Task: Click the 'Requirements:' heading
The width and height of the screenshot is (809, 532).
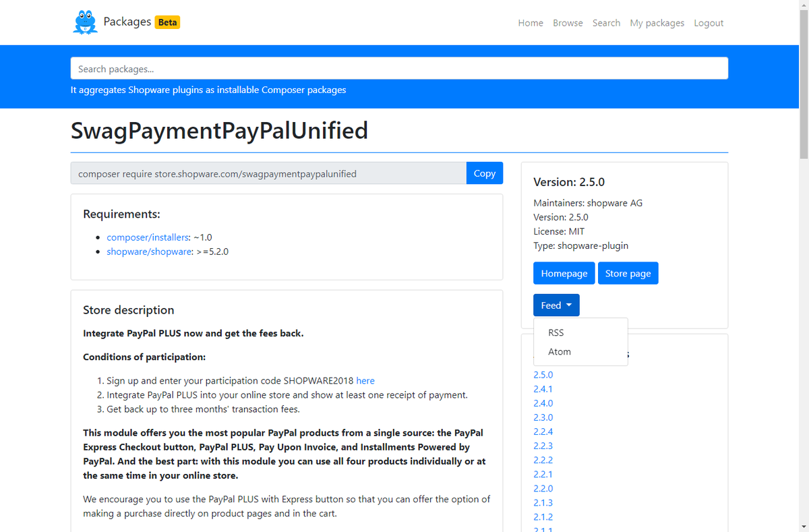Action: coord(121,214)
